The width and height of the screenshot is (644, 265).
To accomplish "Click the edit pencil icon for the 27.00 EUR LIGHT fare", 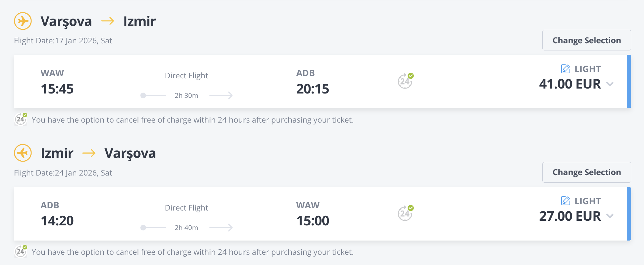I will [x=566, y=201].
